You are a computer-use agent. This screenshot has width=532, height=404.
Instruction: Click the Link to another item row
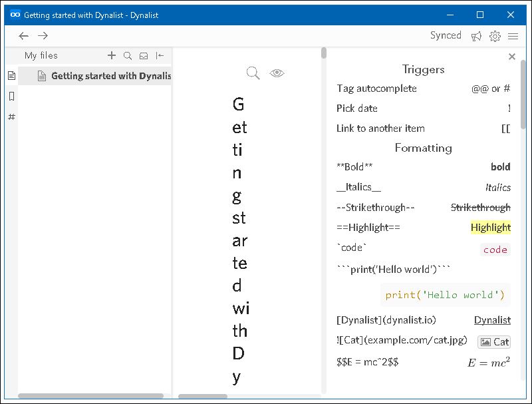click(424, 128)
